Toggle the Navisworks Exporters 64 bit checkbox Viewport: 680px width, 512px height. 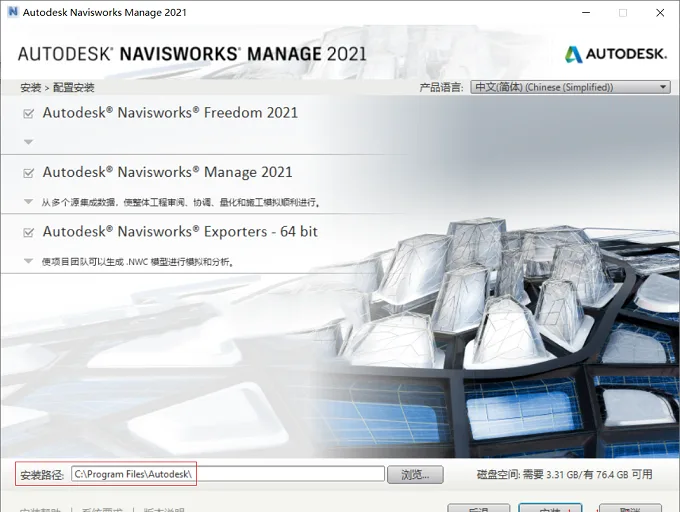pyautogui.click(x=29, y=233)
